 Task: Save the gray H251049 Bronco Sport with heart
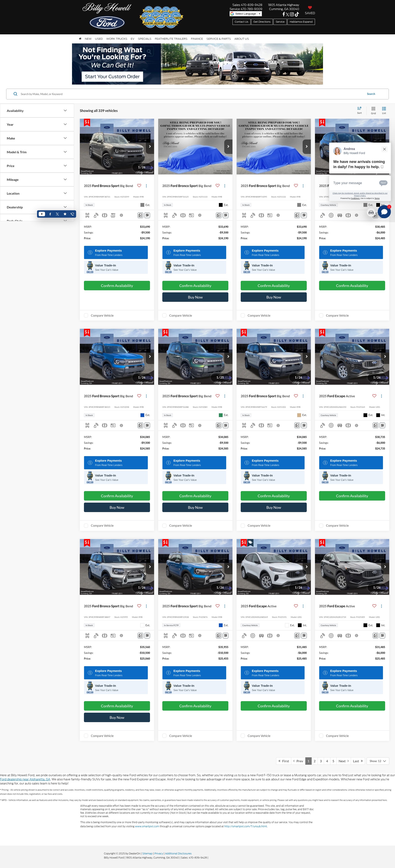[139, 186]
